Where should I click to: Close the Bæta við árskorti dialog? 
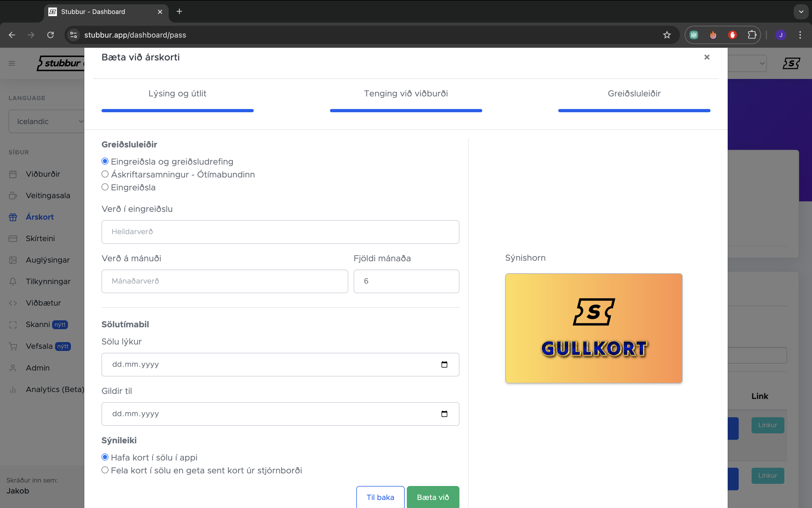pyautogui.click(x=707, y=57)
